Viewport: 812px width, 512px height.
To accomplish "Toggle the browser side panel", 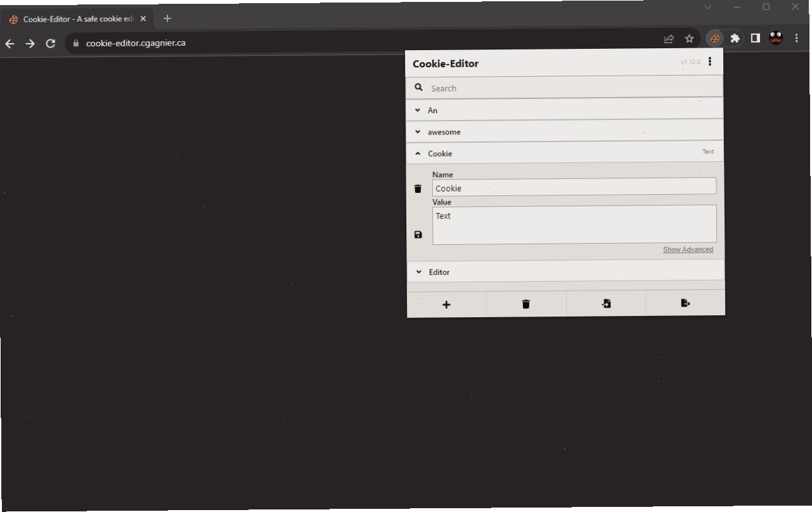I will pos(755,39).
